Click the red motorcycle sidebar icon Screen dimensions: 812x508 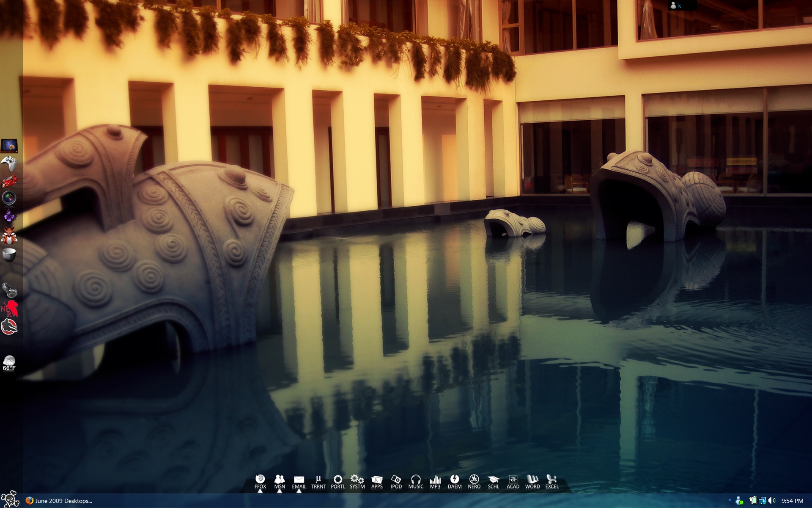[9, 181]
